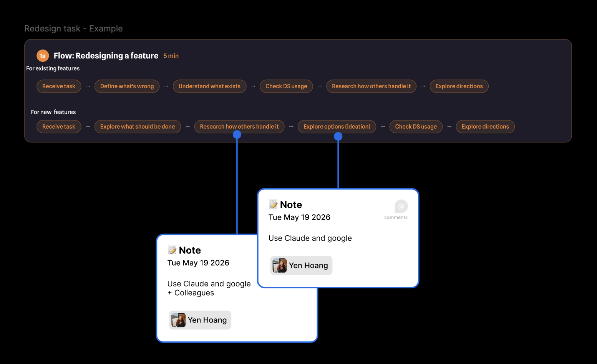Click the 5 min duration label
The height and width of the screenshot is (364, 597).
[x=171, y=56]
